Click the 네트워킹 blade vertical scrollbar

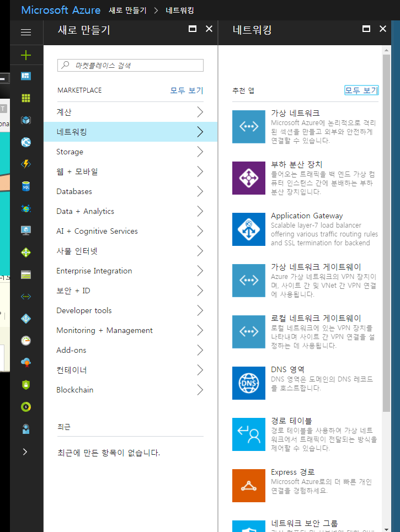click(386, 233)
